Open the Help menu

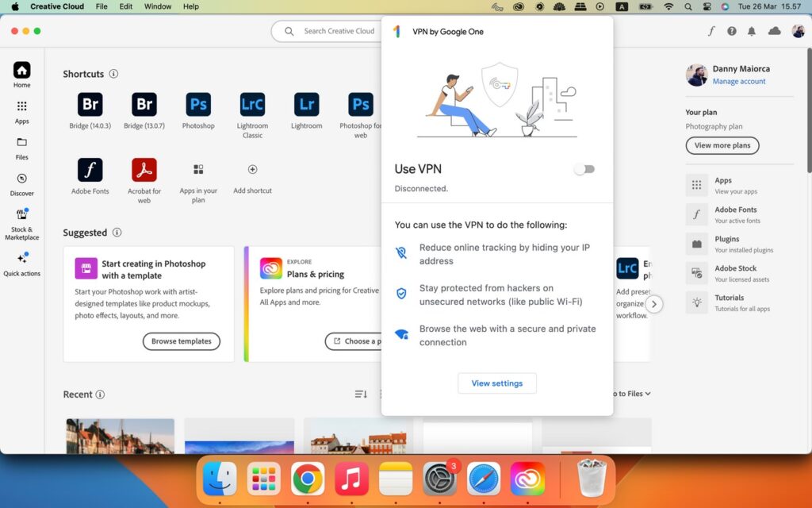click(190, 6)
